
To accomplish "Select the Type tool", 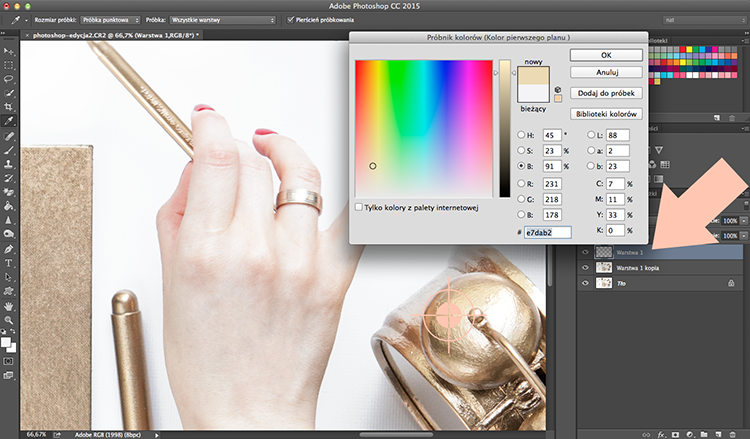I will [9, 263].
